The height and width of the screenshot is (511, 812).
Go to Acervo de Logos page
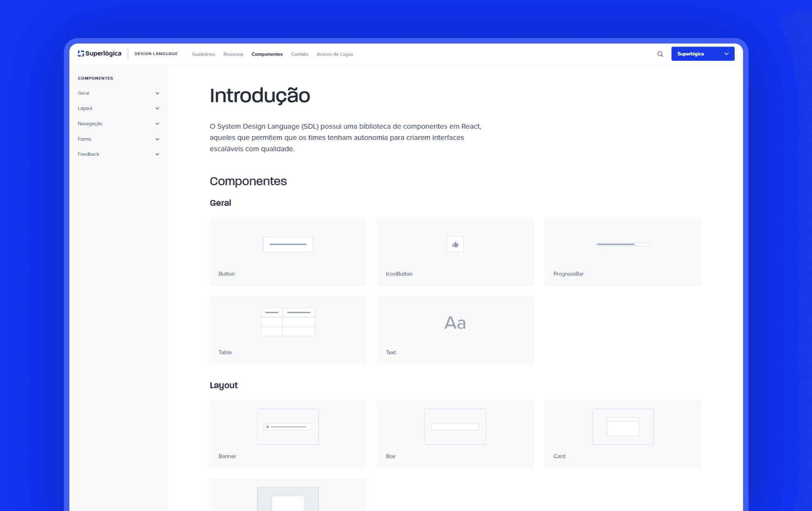[x=335, y=54]
